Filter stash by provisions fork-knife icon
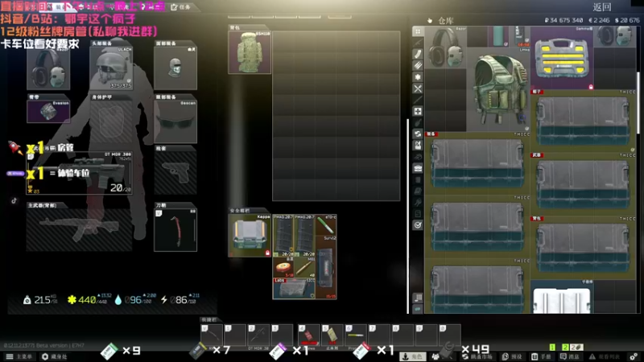 coord(418,88)
